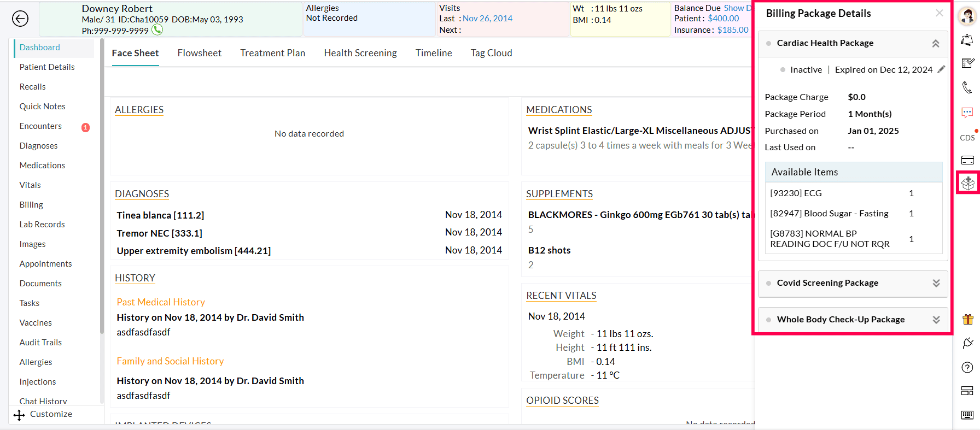Open the chat messages icon in sidebar

pyautogui.click(x=967, y=113)
